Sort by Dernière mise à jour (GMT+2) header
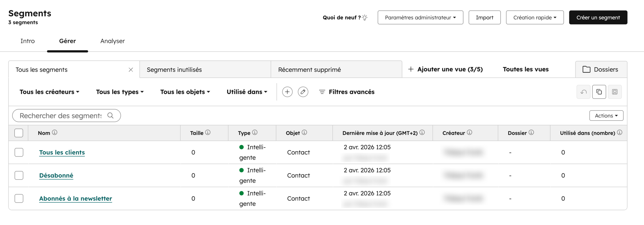Viewport: 644px width, 225px height. coord(380,133)
